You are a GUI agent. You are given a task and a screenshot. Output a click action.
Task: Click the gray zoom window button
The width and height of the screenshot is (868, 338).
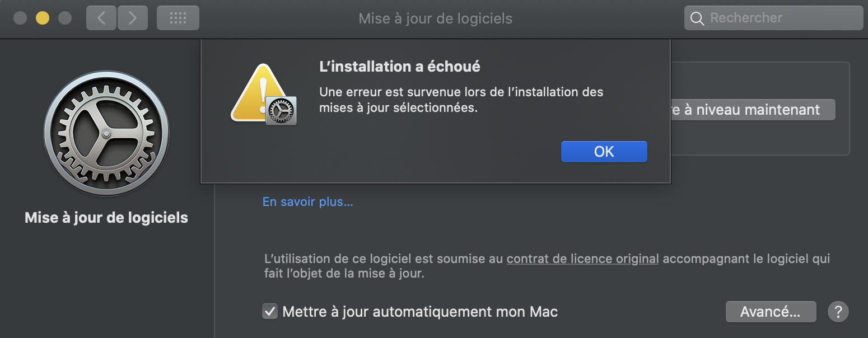tap(65, 18)
